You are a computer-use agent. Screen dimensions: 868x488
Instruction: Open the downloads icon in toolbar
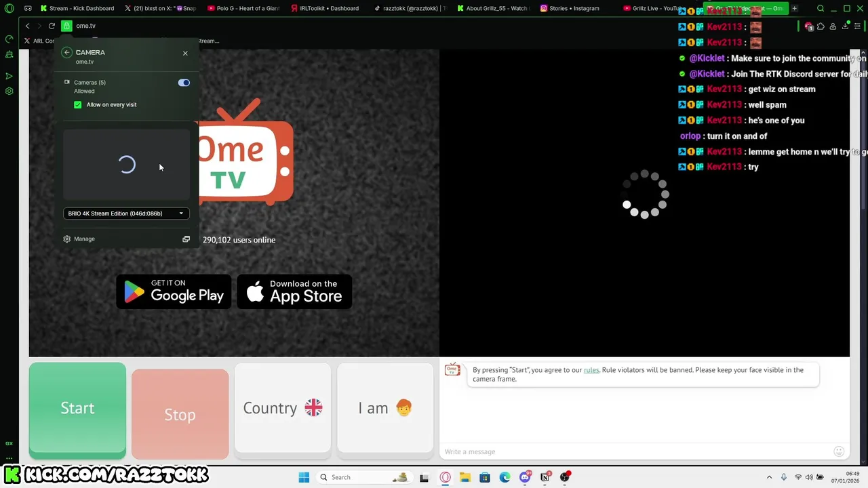point(846,26)
